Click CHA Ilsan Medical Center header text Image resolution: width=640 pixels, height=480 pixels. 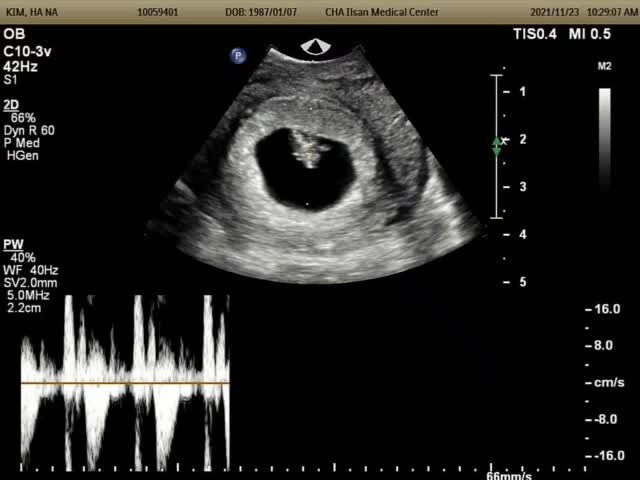pos(382,12)
